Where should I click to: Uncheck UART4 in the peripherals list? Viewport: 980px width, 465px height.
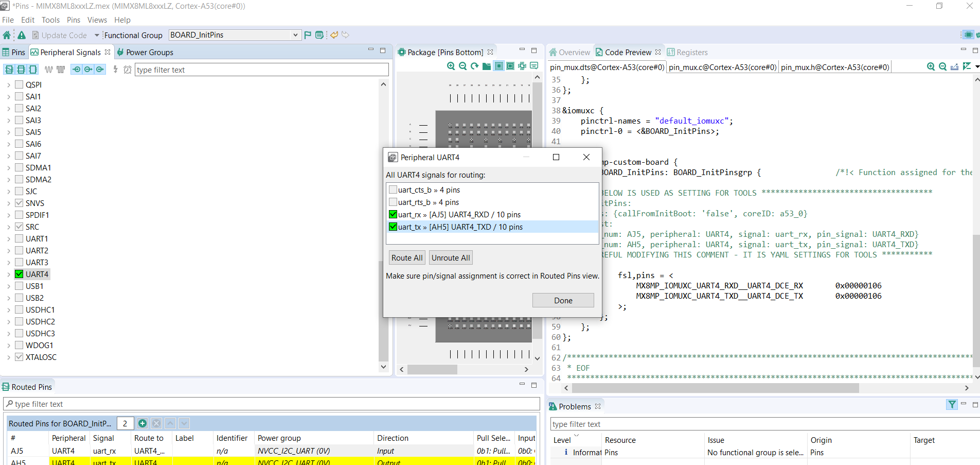pos(19,274)
